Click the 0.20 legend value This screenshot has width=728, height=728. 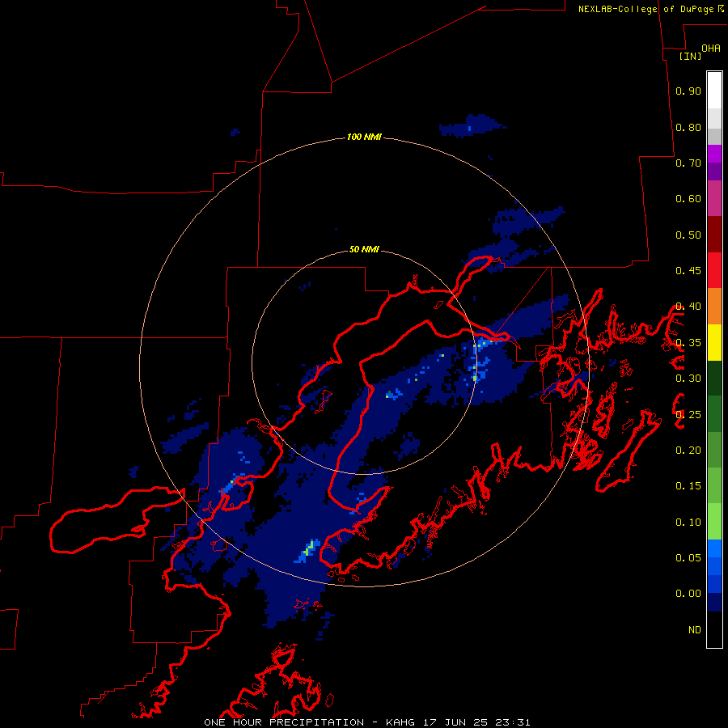(688, 451)
